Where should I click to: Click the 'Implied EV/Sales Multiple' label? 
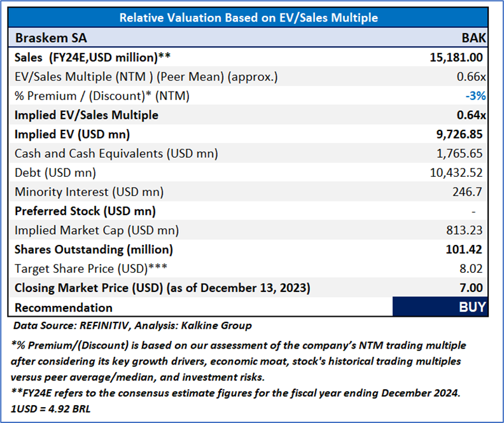[x=87, y=115]
